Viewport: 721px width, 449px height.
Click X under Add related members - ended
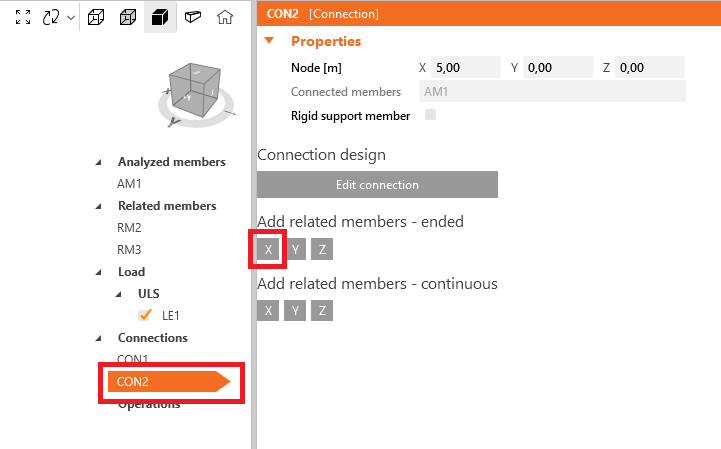268,250
